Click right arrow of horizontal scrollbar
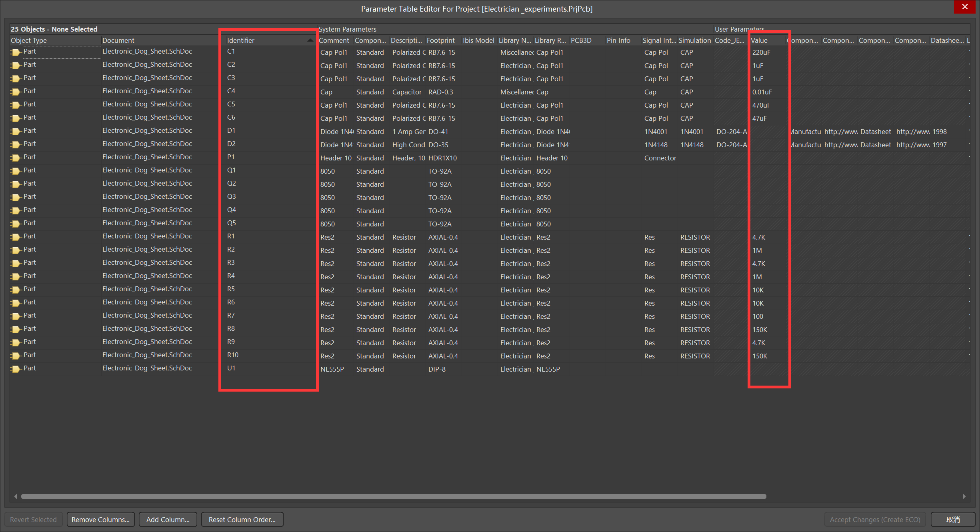The image size is (980, 532). [964, 496]
